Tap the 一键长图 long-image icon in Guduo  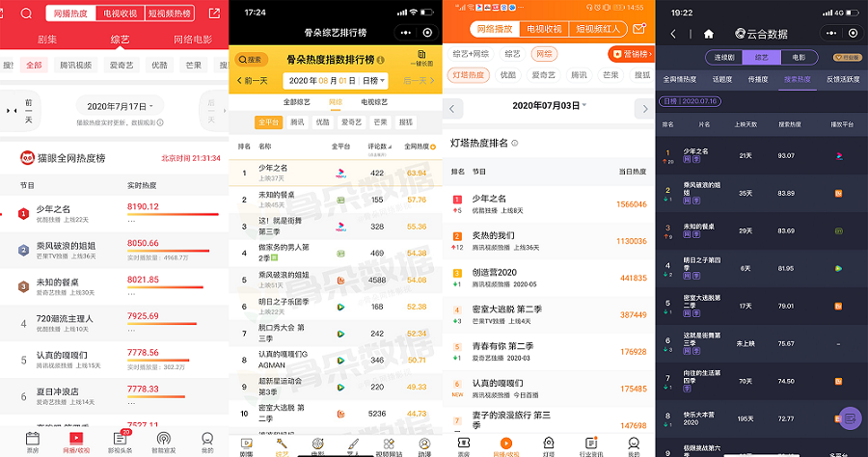pyautogui.click(x=421, y=58)
